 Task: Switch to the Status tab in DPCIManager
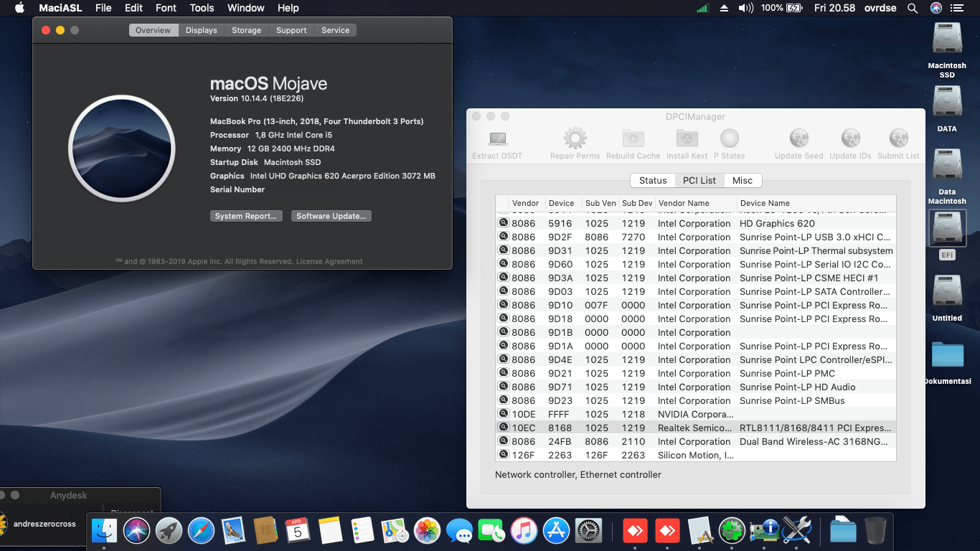click(x=653, y=181)
